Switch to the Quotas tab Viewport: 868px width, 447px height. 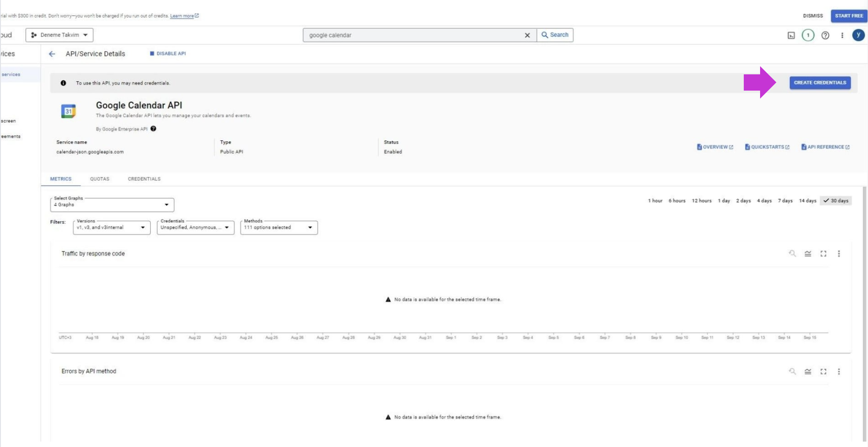click(100, 179)
